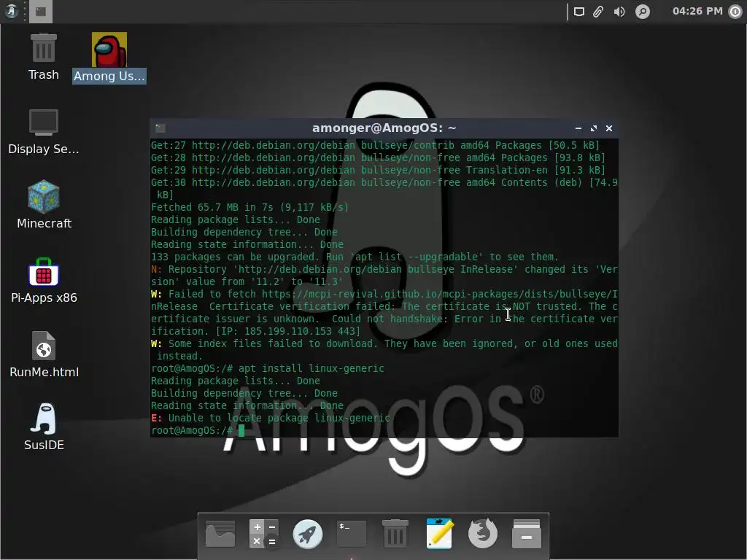Open the RunMe.html file icon

[44, 355]
